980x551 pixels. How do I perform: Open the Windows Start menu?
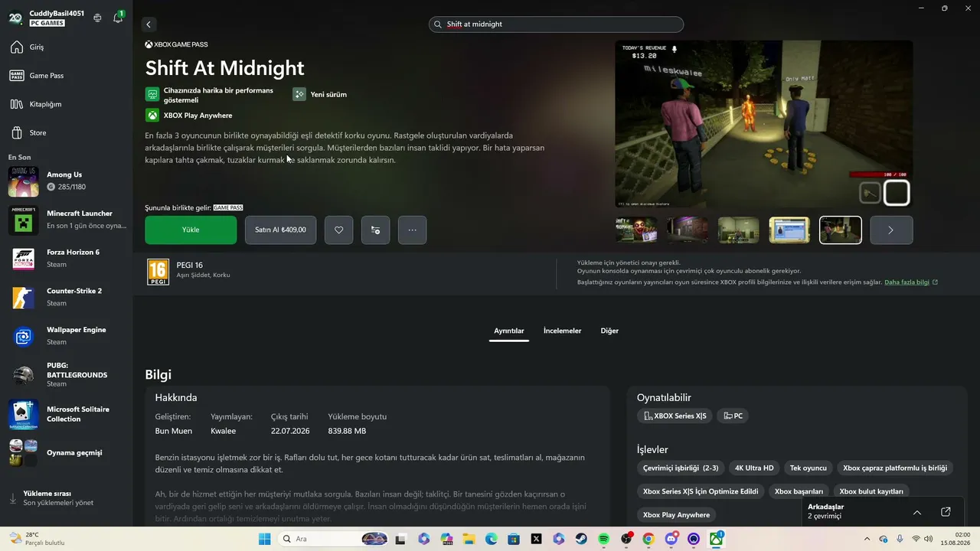[264, 539]
